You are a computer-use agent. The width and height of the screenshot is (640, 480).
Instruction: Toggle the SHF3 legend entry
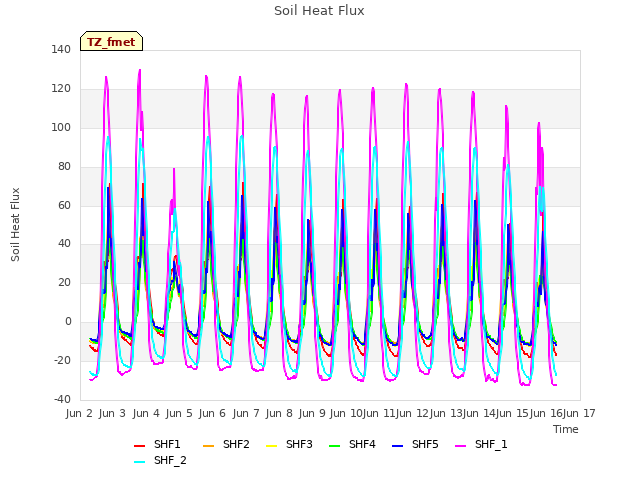coord(289,444)
